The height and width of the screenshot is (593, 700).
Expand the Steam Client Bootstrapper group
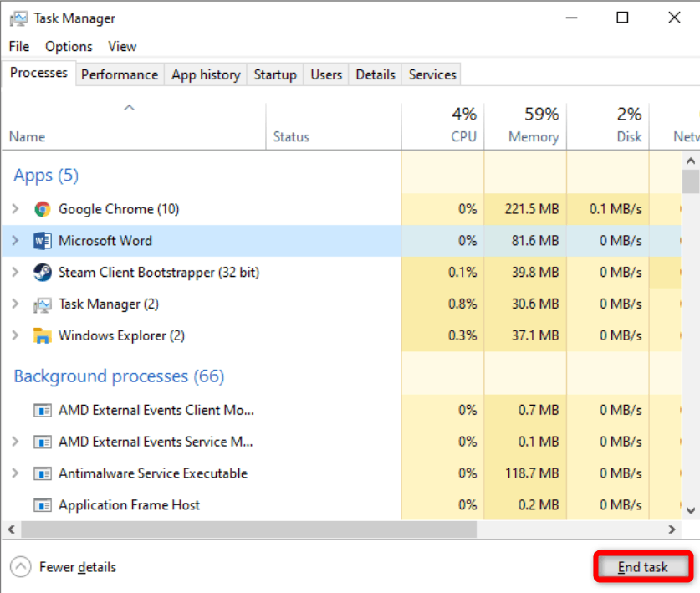(15, 272)
